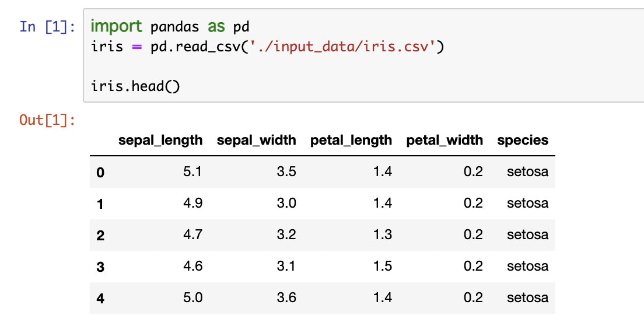The width and height of the screenshot is (644, 315).
Task: Click setosa in row 3
Action: (527, 267)
